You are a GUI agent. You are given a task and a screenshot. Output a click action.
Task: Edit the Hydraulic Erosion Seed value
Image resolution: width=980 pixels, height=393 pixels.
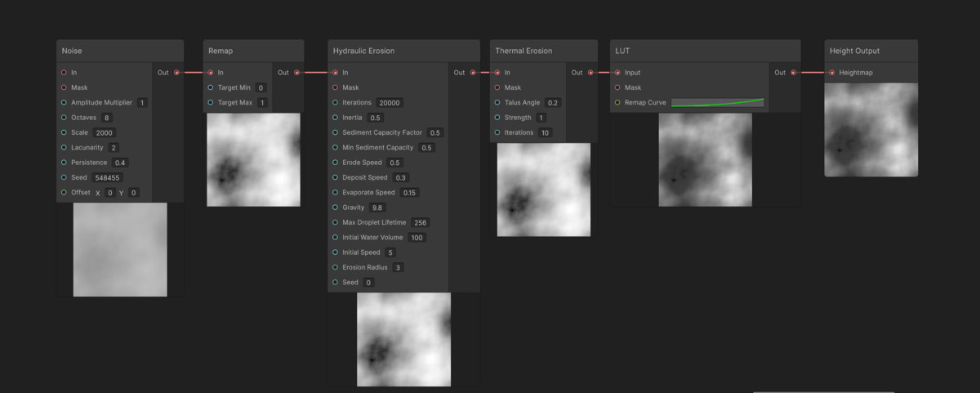click(368, 283)
